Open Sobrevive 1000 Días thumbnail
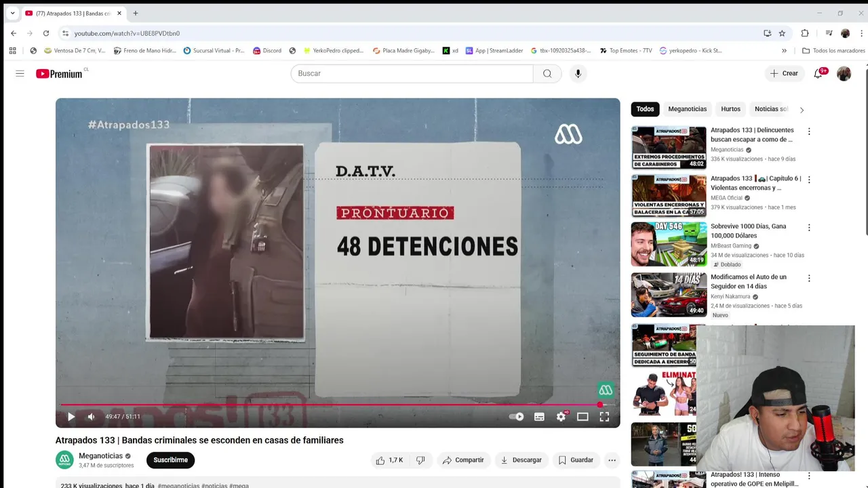This screenshot has height=488, width=868. [669, 245]
